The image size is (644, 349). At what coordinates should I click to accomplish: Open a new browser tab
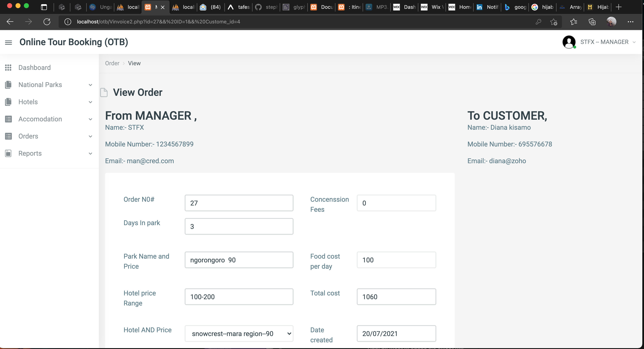point(618,7)
